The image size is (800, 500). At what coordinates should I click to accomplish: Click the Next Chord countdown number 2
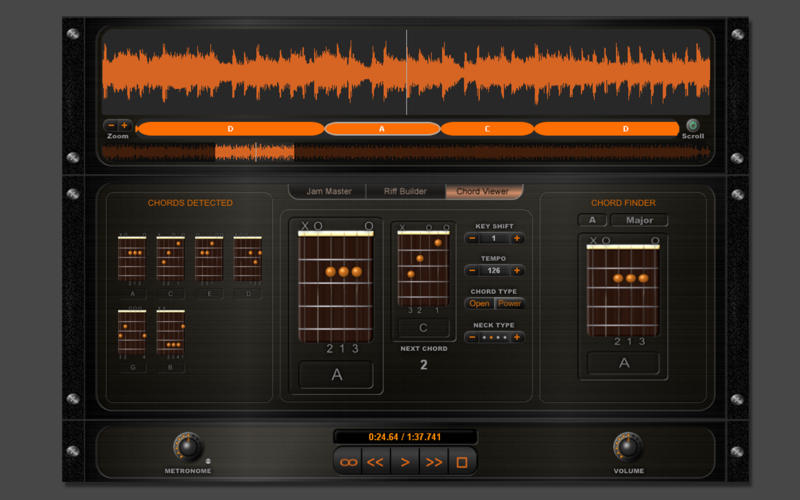(x=423, y=365)
